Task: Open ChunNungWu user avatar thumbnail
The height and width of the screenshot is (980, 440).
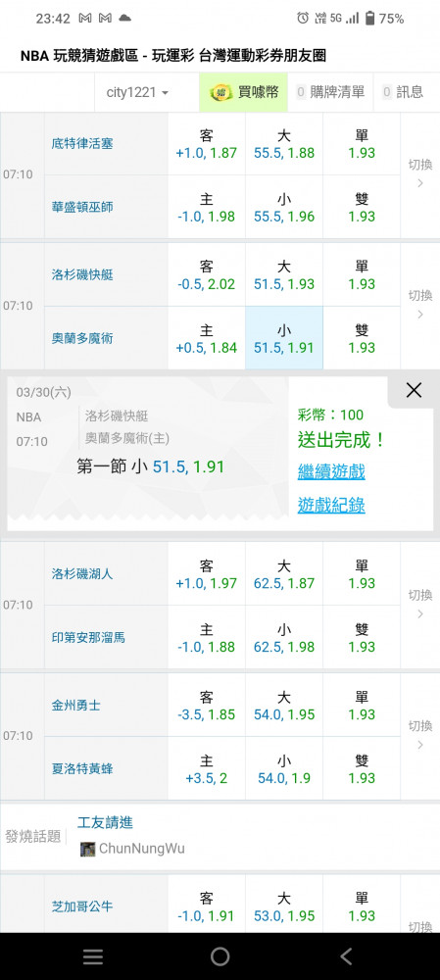Action: coord(87,849)
